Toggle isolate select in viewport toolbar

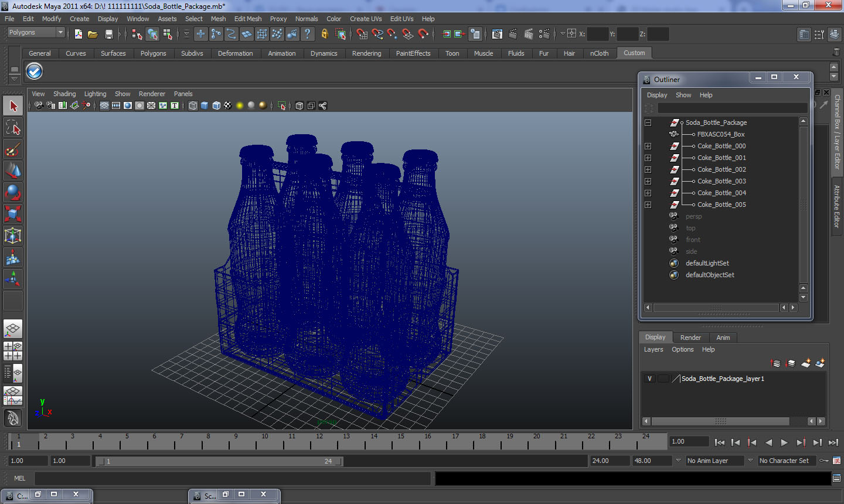tap(281, 105)
